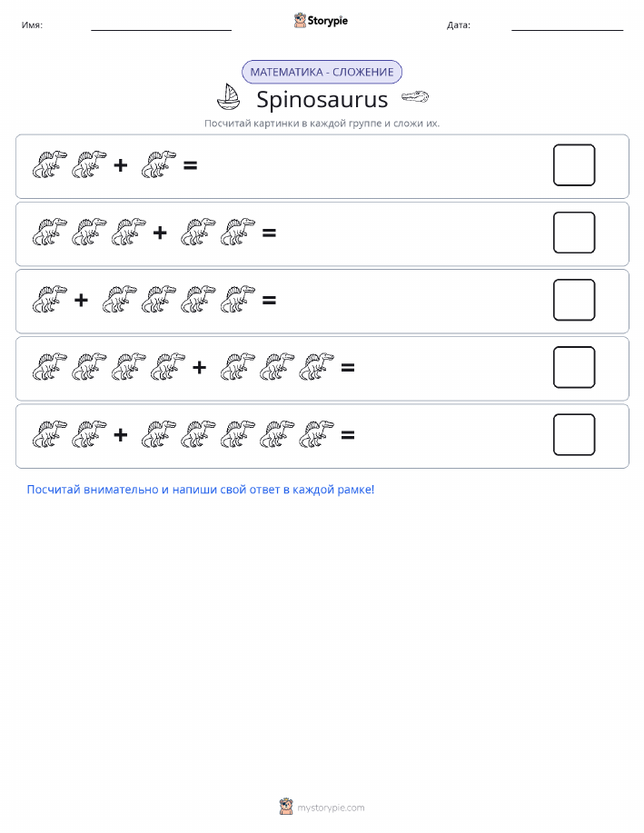Open the mystorypie.com footer link
The image size is (644, 833).
[331, 808]
